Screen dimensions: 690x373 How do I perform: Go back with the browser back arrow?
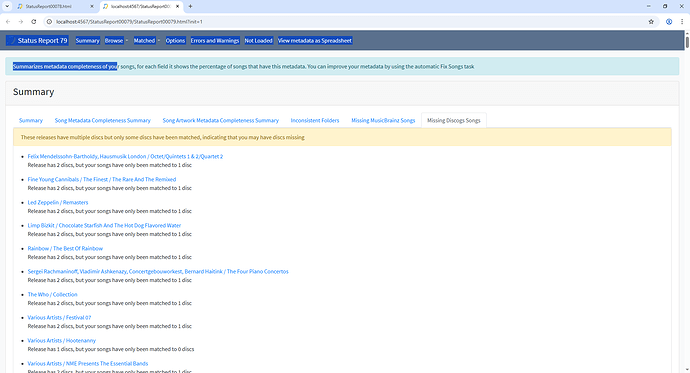(8, 22)
